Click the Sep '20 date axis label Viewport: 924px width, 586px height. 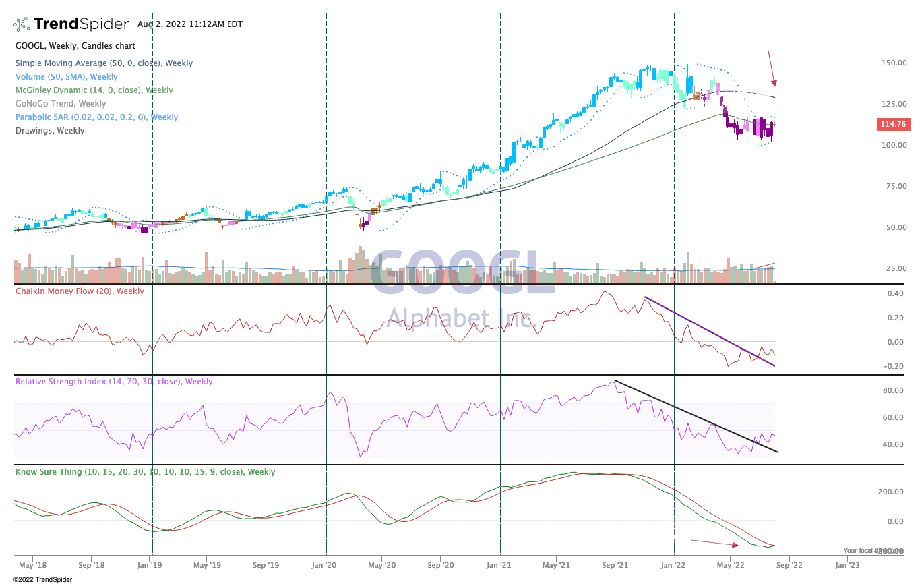(440, 566)
